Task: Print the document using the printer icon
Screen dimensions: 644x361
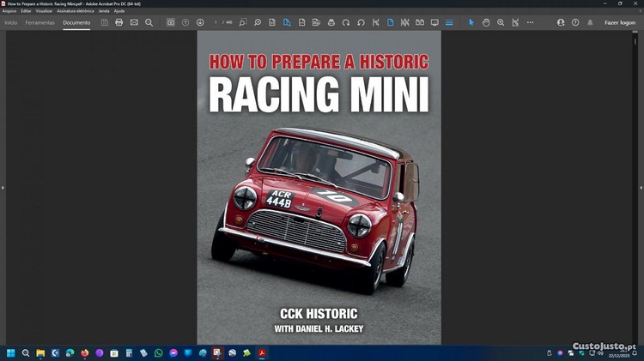Action: tap(119, 22)
